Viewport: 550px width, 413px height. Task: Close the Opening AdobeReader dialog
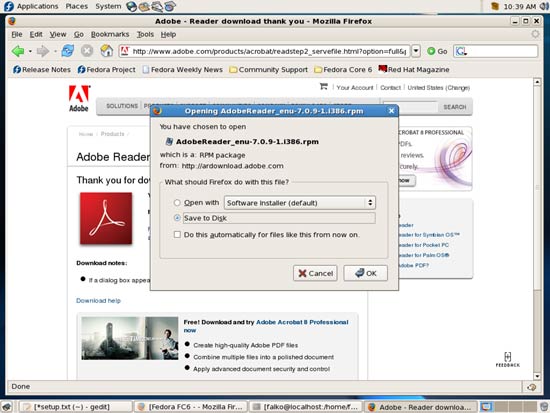[x=391, y=111]
